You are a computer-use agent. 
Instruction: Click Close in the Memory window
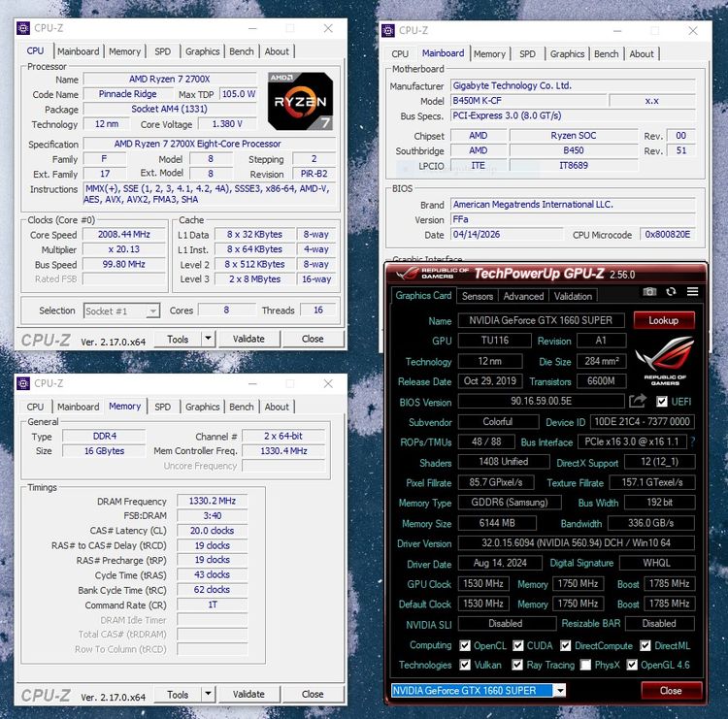[x=313, y=694]
